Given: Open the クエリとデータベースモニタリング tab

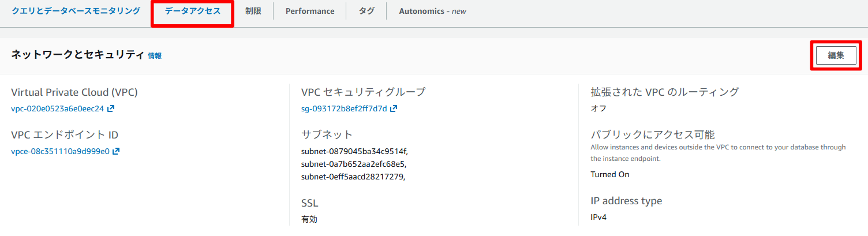Looking at the screenshot, I should click(76, 11).
